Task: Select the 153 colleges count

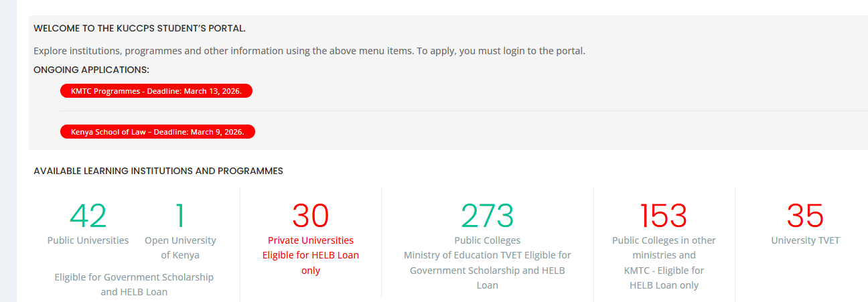Action: (664, 216)
